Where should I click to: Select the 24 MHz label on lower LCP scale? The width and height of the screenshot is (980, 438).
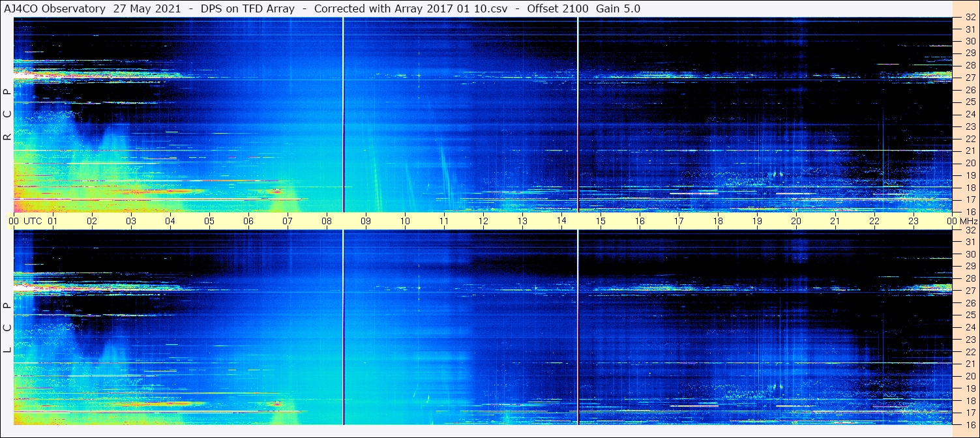click(x=970, y=327)
